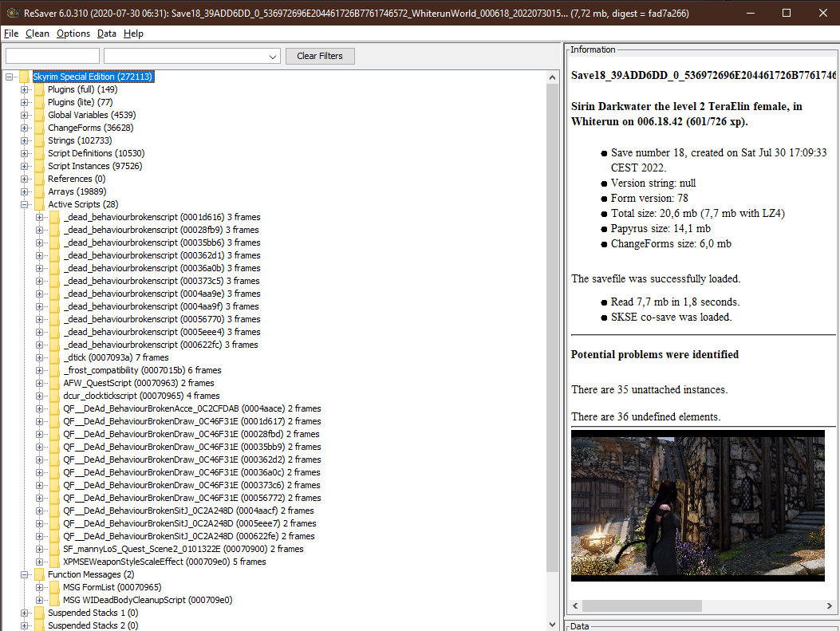The image size is (840, 631).
Task: Collapse the Active Scripts (28) node
Action: point(24,205)
